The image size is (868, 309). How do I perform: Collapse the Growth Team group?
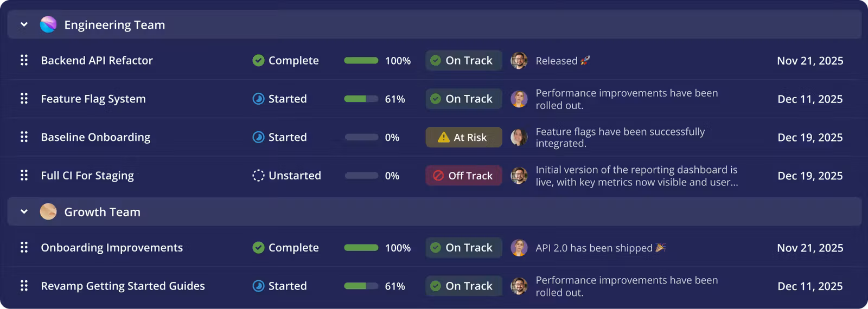24,211
